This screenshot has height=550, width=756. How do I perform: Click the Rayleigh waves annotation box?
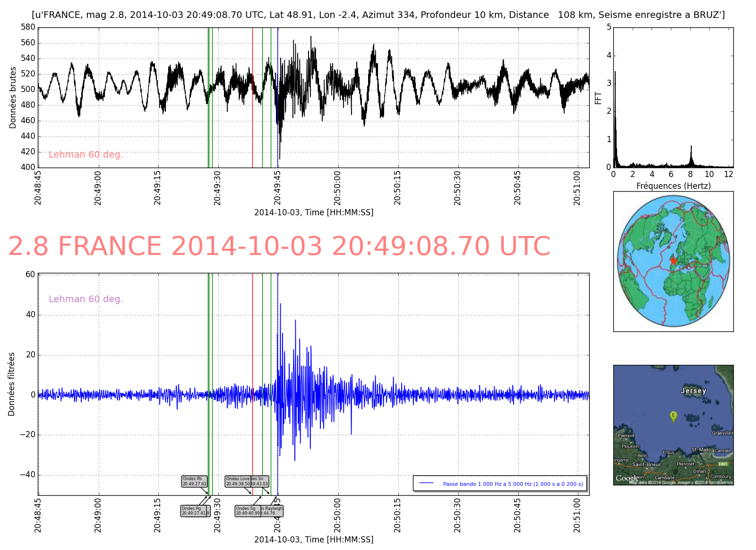(x=273, y=511)
